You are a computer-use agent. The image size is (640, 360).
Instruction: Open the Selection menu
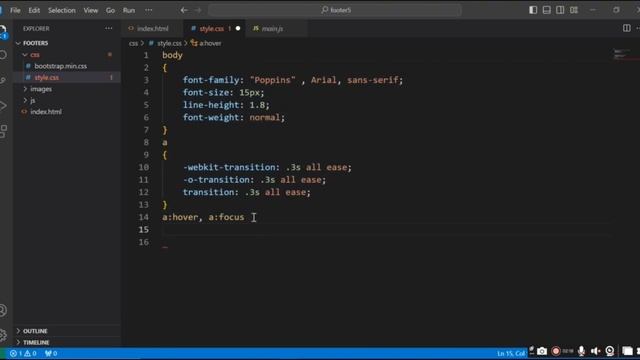click(x=62, y=10)
